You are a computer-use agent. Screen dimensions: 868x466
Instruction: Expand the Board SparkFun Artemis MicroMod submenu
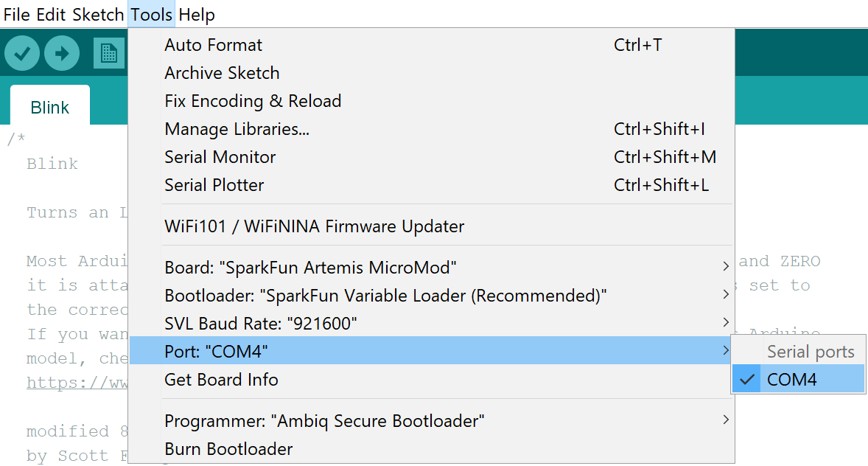coord(431,268)
